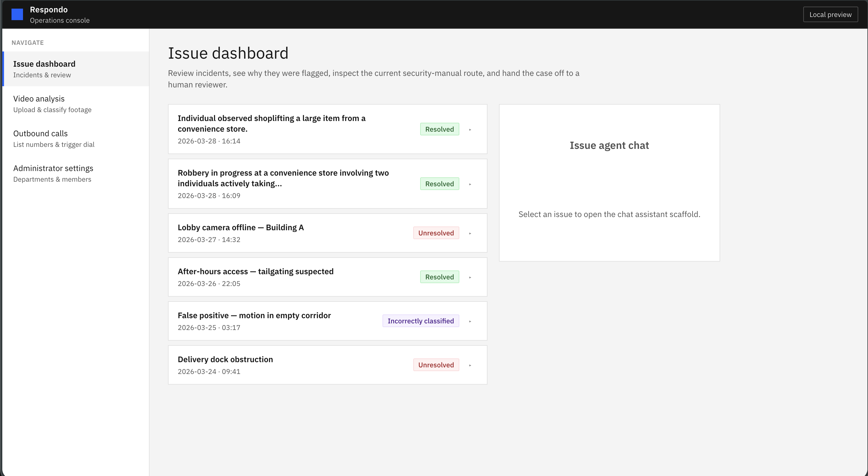Expand Lobby camera offline row arrow
Viewport: 868px width, 476px height.
click(470, 233)
